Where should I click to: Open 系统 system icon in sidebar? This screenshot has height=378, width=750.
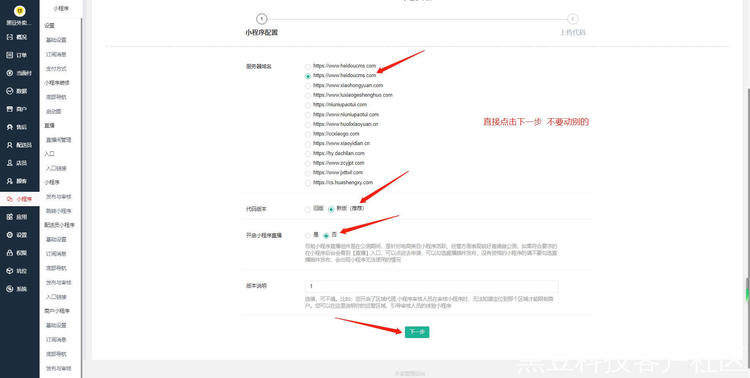pyautogui.click(x=10, y=289)
